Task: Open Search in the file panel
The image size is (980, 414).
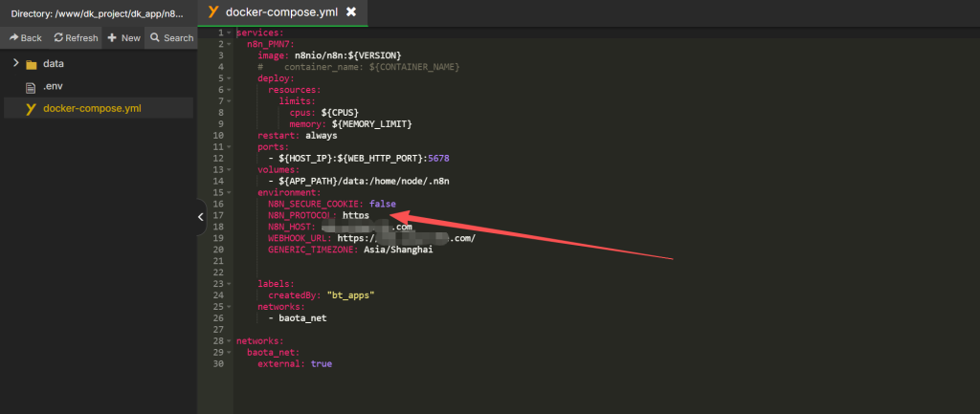Action: (x=172, y=38)
